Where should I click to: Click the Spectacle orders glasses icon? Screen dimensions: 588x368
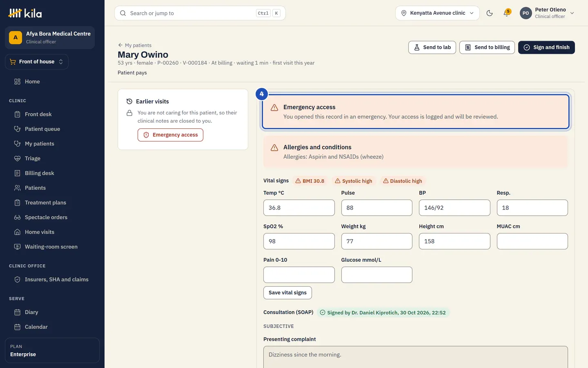click(17, 218)
